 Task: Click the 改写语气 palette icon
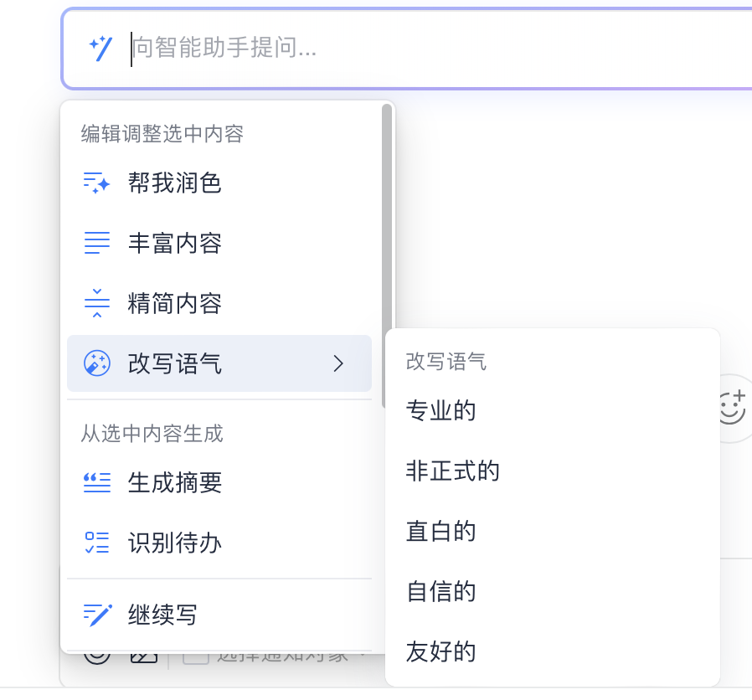click(97, 363)
